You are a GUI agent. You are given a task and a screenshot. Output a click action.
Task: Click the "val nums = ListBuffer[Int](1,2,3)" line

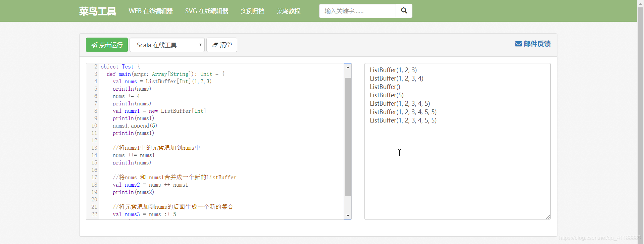coord(162,82)
